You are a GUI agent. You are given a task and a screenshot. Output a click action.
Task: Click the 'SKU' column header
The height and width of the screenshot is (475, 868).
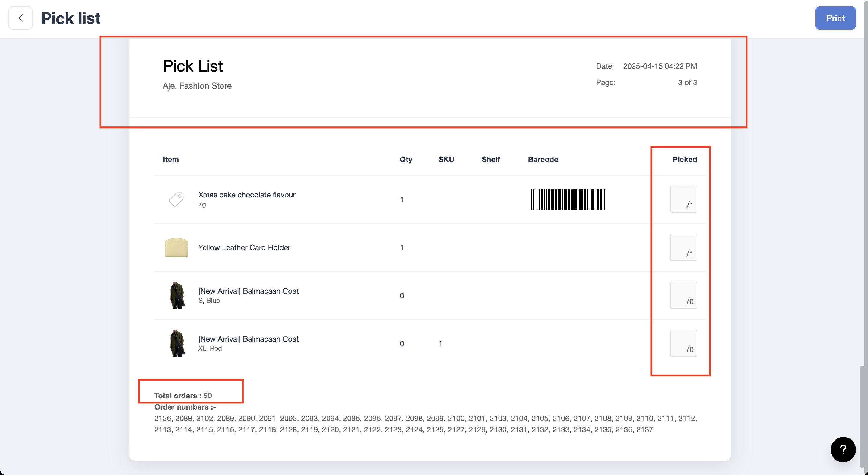446,159
